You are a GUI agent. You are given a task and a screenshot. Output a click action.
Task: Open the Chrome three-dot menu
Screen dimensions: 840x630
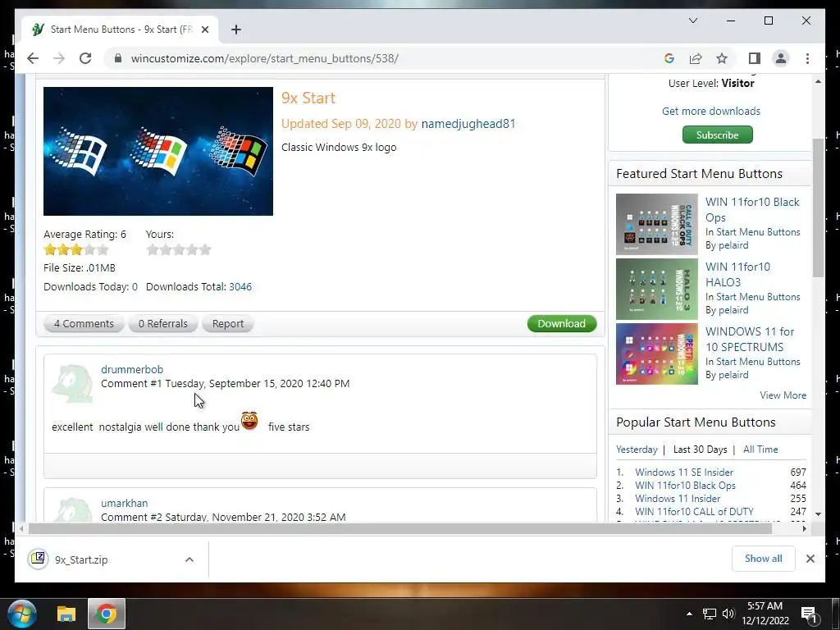[x=807, y=58]
